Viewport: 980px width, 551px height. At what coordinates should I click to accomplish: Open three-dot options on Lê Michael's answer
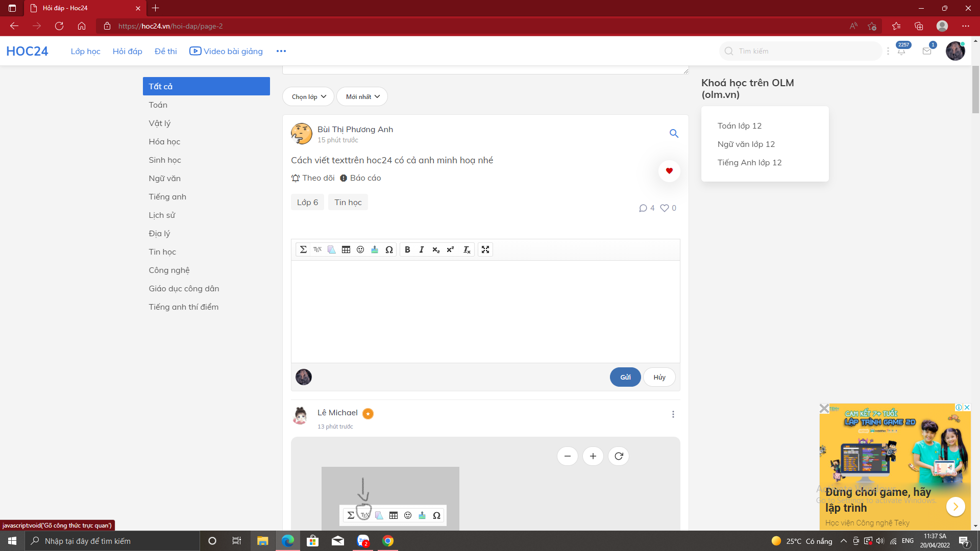point(673,414)
